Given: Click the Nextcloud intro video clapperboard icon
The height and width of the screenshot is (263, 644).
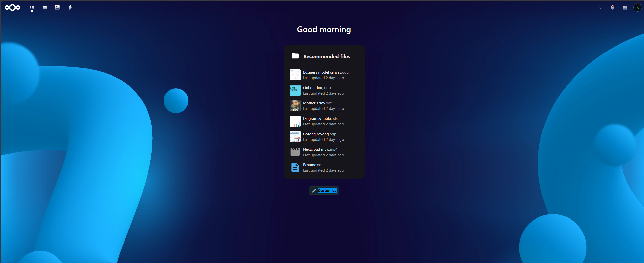Looking at the screenshot, I should click(295, 152).
